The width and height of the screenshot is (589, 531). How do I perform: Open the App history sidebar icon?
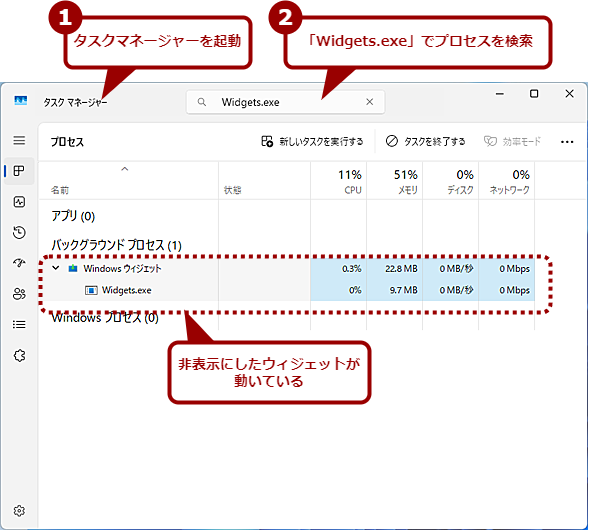point(19,232)
